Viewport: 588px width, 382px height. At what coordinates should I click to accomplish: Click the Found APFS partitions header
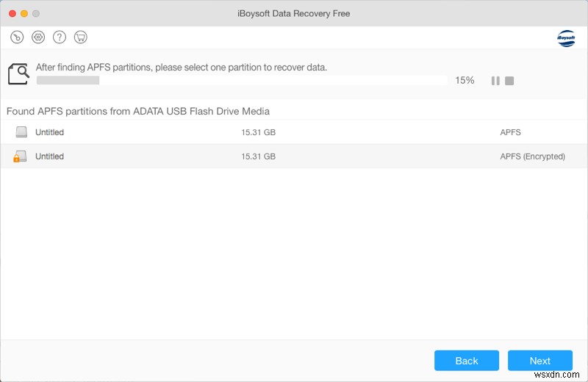click(x=138, y=112)
